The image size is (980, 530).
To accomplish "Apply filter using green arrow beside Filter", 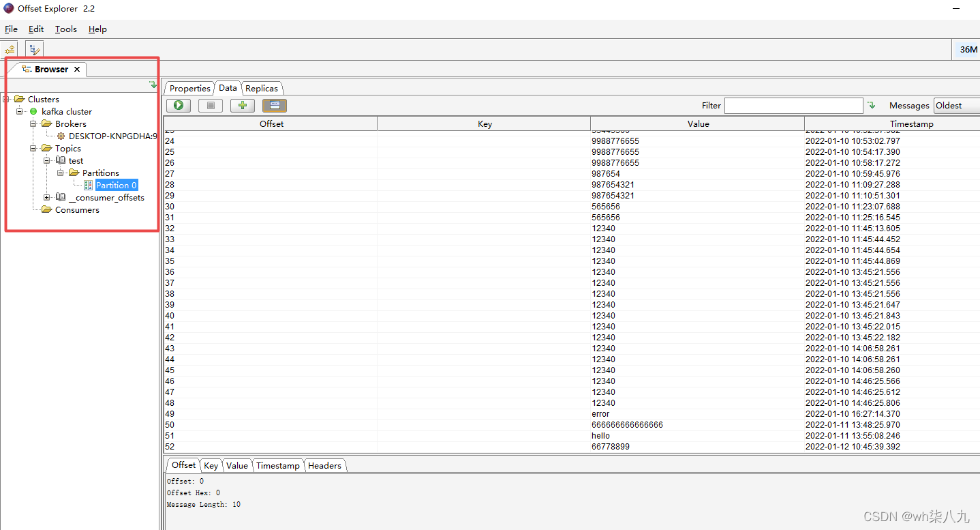I will tap(871, 105).
